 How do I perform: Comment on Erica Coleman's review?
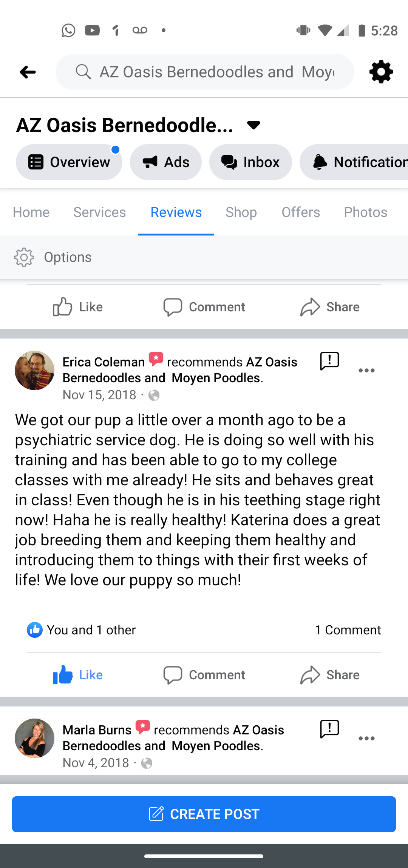point(204,675)
